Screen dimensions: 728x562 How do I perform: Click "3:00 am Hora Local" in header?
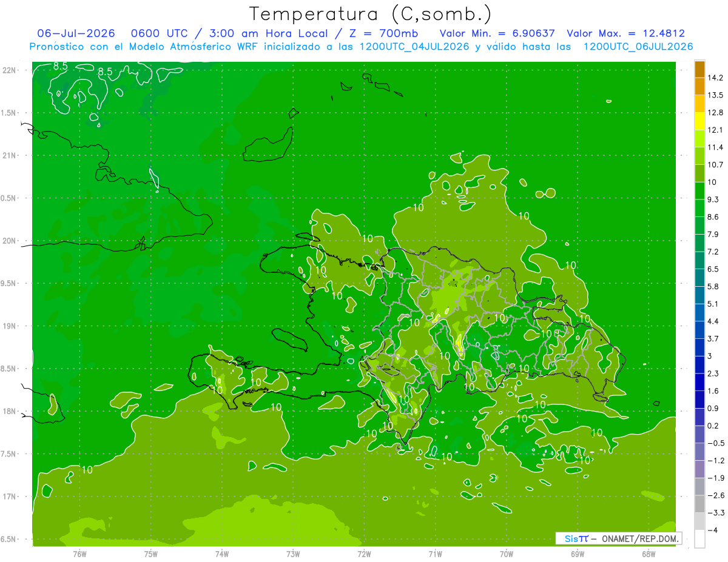268,33
